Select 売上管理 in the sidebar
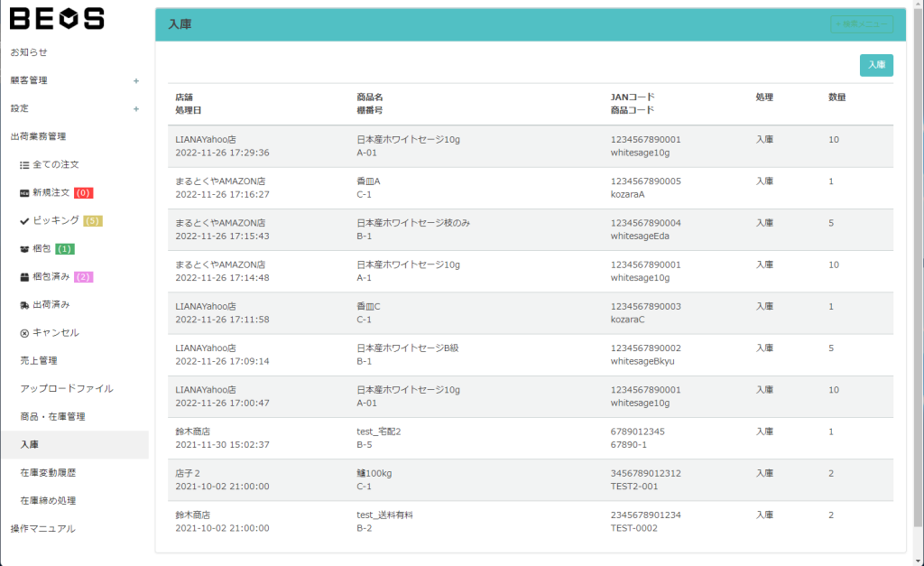The height and width of the screenshot is (566, 924). [x=39, y=360]
